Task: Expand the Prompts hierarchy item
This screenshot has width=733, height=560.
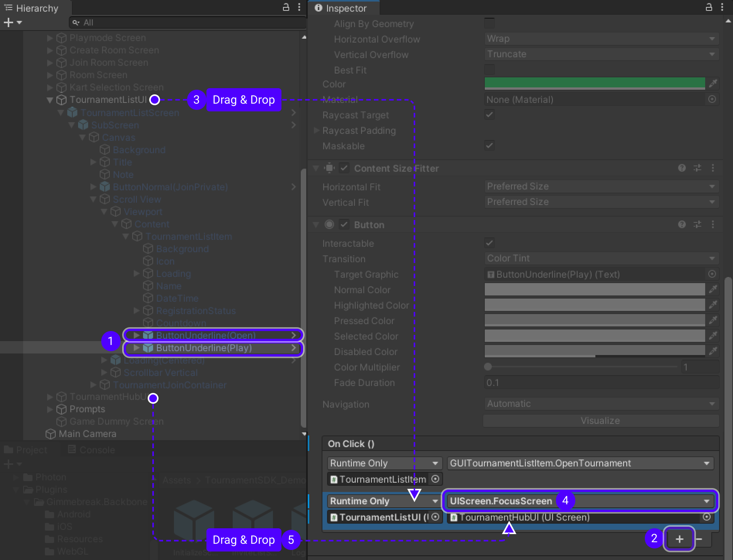Action: [50, 409]
